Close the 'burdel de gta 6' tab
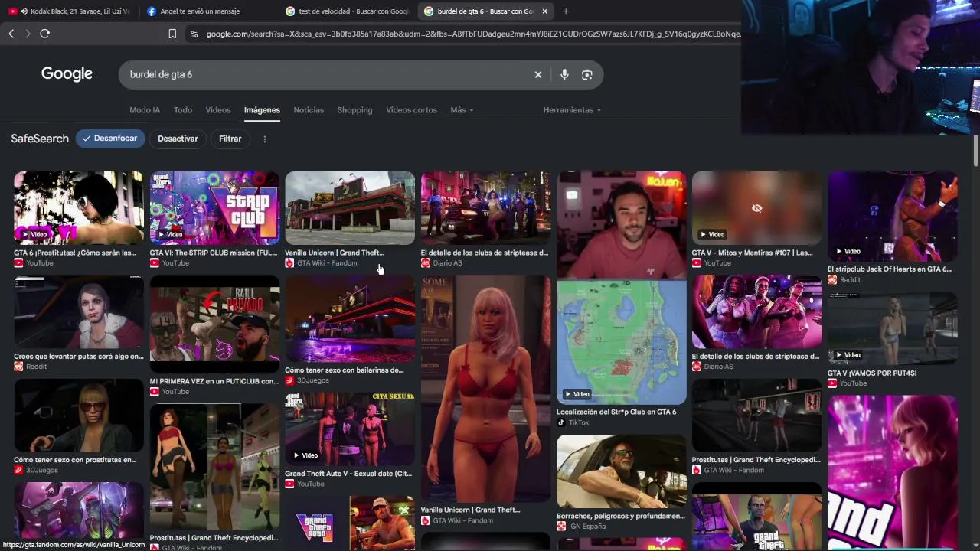Screen dimensions: 980x551 pyautogui.click(x=544, y=11)
